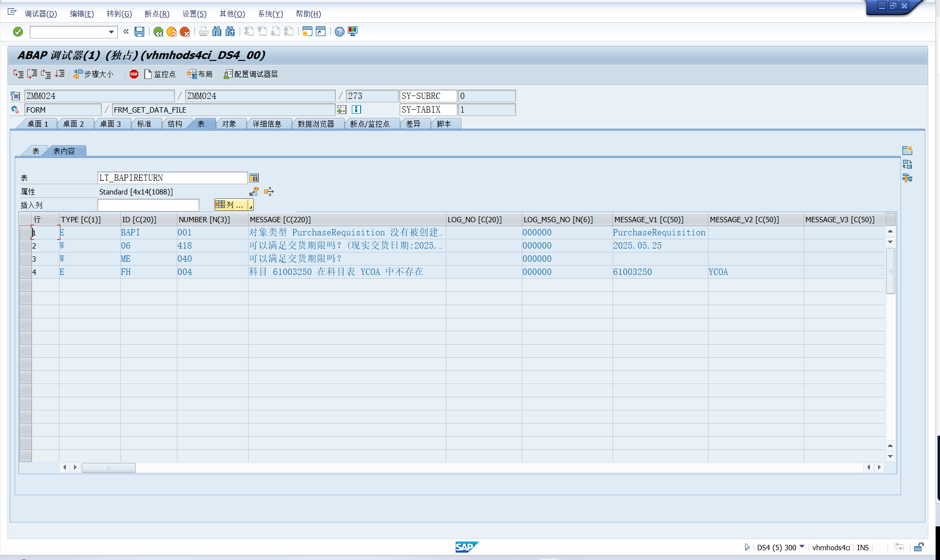Click the Find Next binoculars icon

(230, 32)
